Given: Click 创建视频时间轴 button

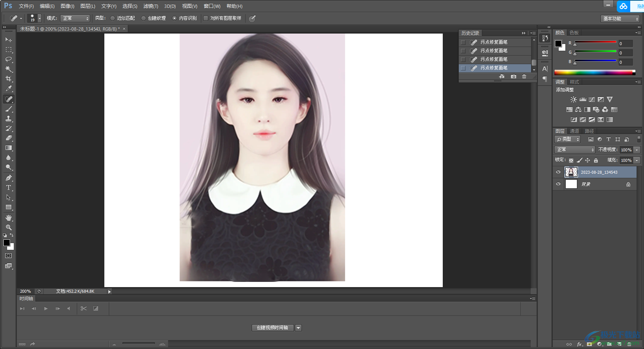Looking at the screenshot, I should click(272, 328).
